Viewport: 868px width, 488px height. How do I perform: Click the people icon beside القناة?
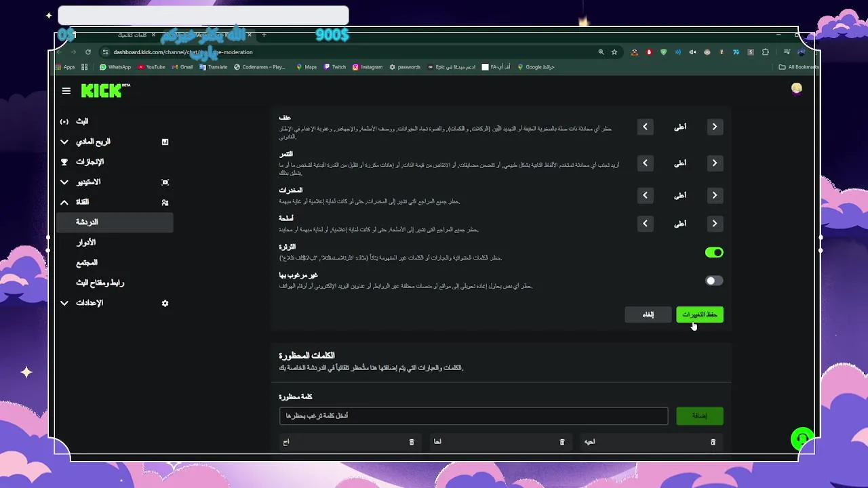165,202
